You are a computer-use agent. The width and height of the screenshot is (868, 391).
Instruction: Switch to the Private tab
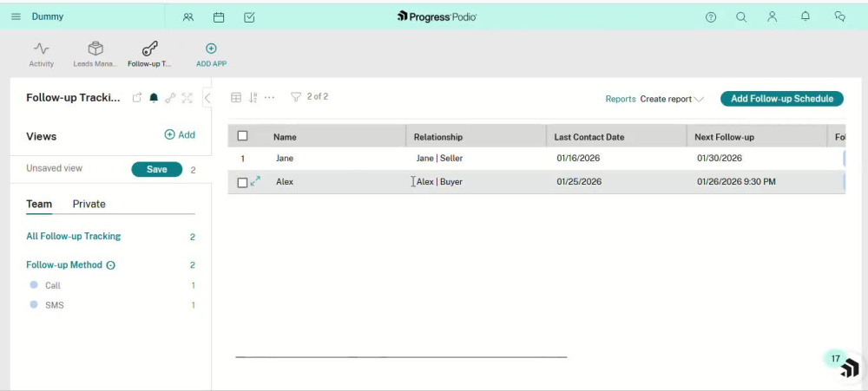tap(89, 204)
